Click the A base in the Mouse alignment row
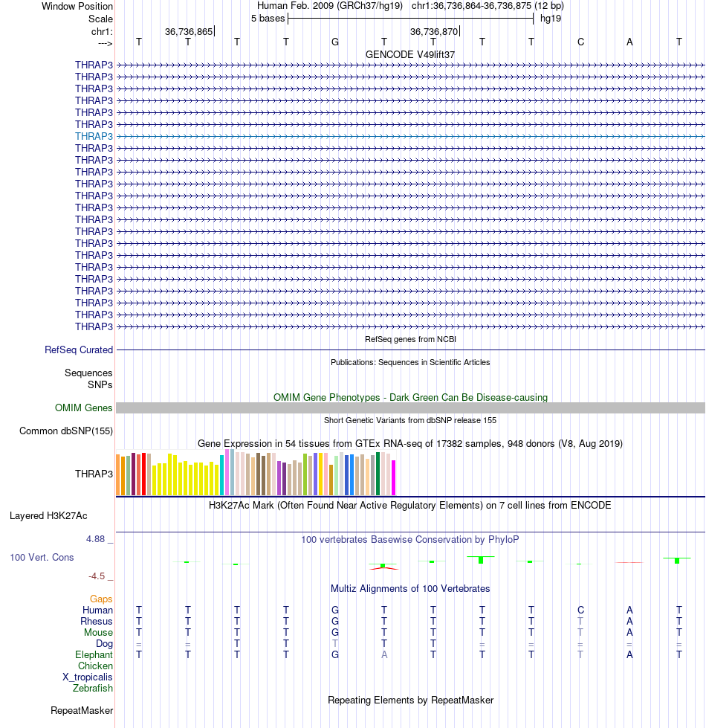The height and width of the screenshot is (728, 706). pyautogui.click(x=629, y=632)
